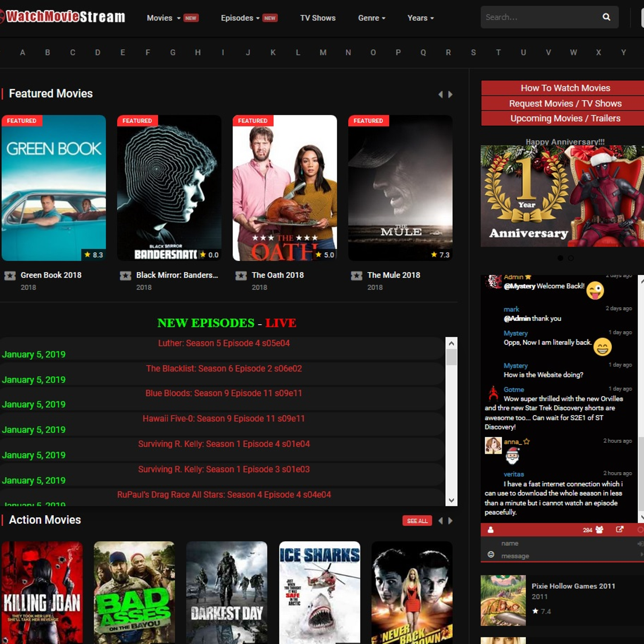Expand the Years dropdown menu
The width and height of the screenshot is (644, 644).
pos(421,18)
